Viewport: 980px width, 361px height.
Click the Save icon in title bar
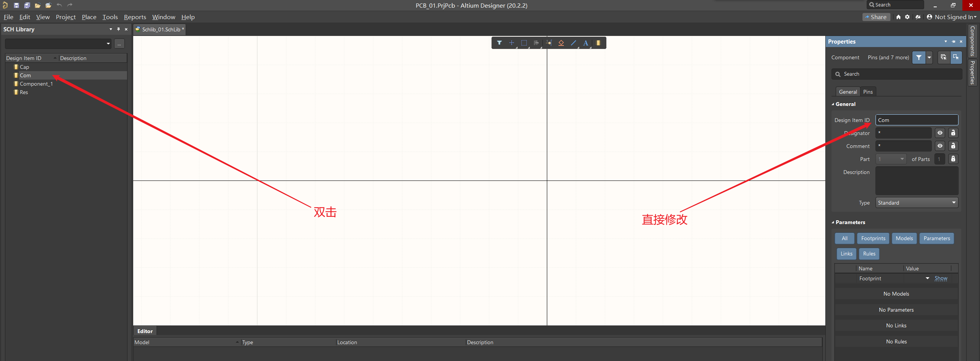tap(16, 5)
